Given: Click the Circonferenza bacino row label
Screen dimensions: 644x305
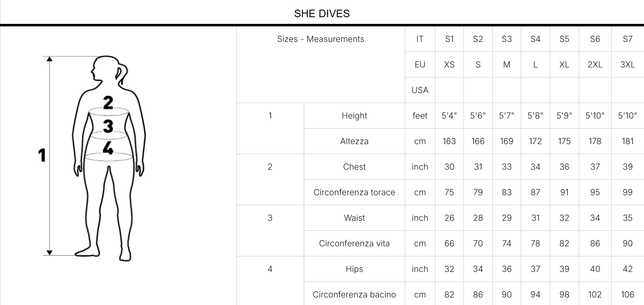Looking at the screenshot, I should click(354, 295).
